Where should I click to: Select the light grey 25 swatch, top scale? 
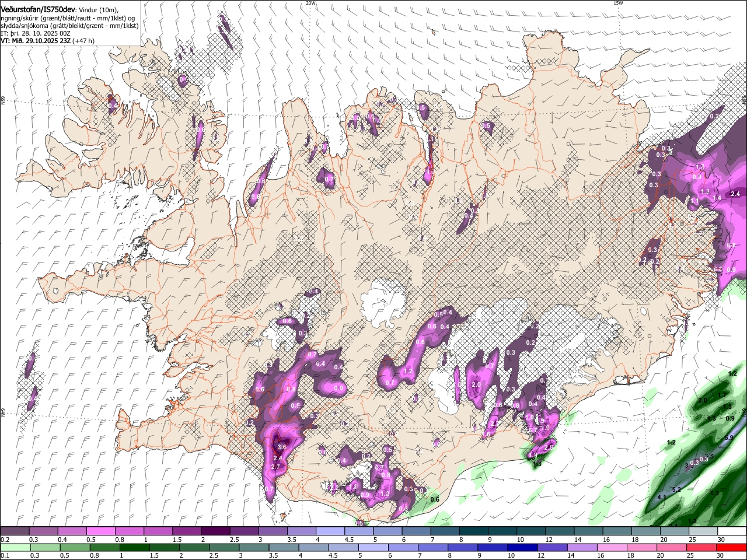(704, 531)
